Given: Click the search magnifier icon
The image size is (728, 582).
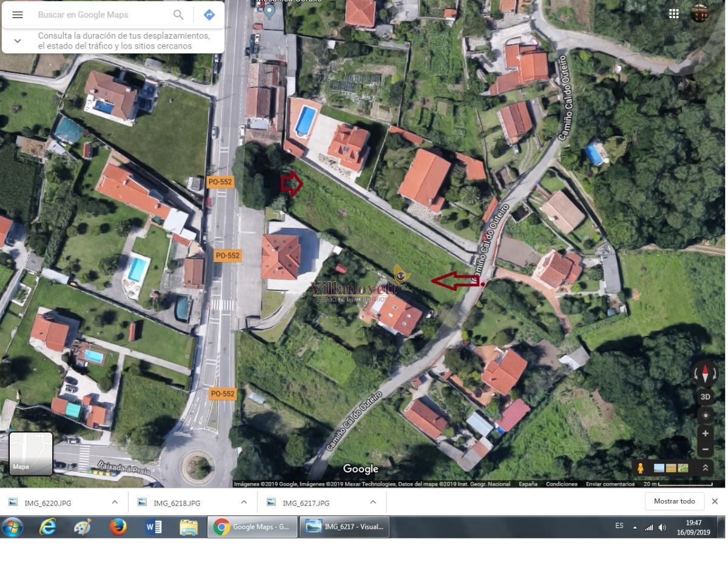Looking at the screenshot, I should pos(178,15).
